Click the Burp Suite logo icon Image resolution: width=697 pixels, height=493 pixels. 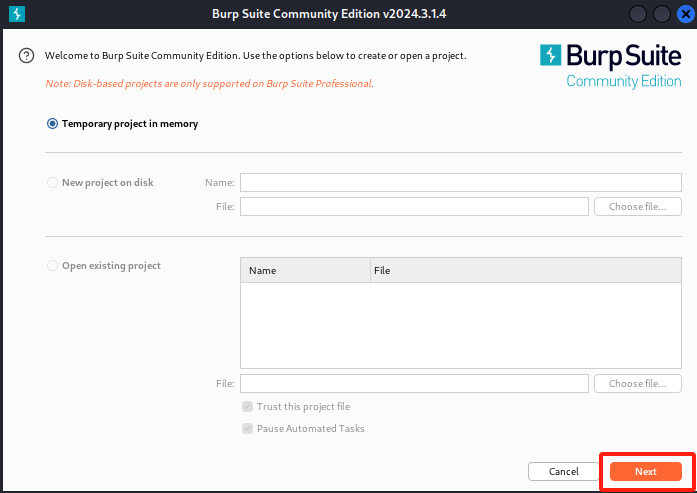pyautogui.click(x=550, y=55)
